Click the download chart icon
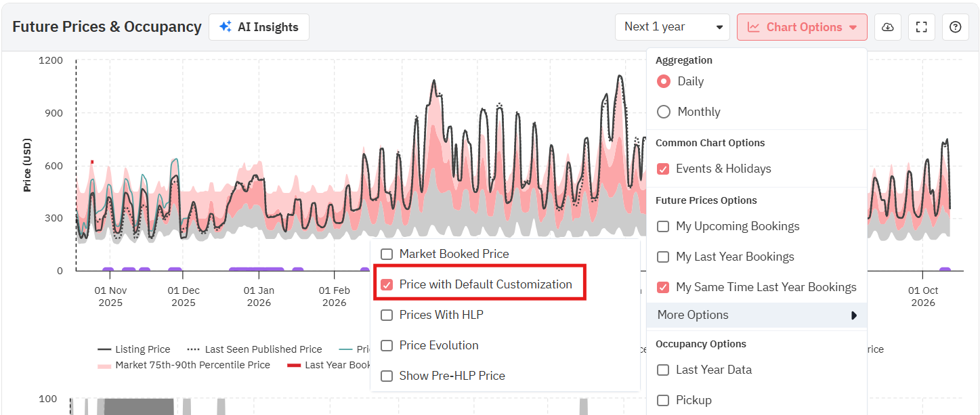This screenshot has width=980, height=415. point(888,27)
